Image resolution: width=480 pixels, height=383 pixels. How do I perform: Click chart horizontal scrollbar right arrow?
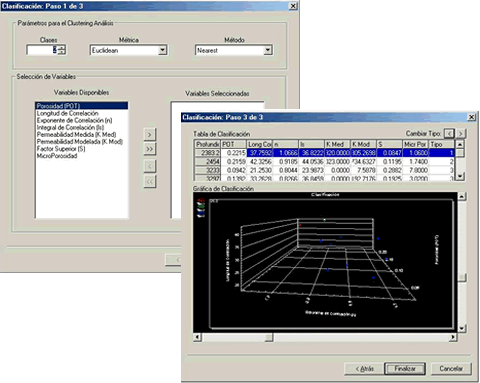point(453,337)
